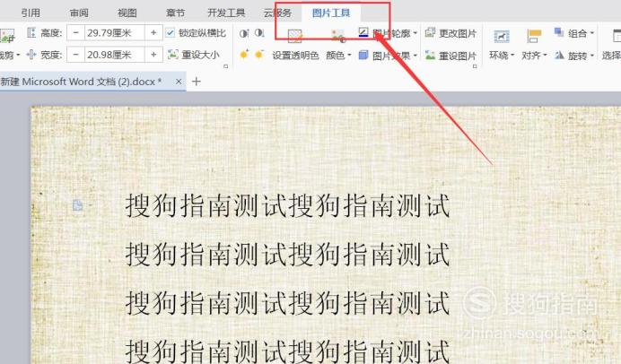
Task: Open the 审阅 ribbon tab
Action: 79,13
